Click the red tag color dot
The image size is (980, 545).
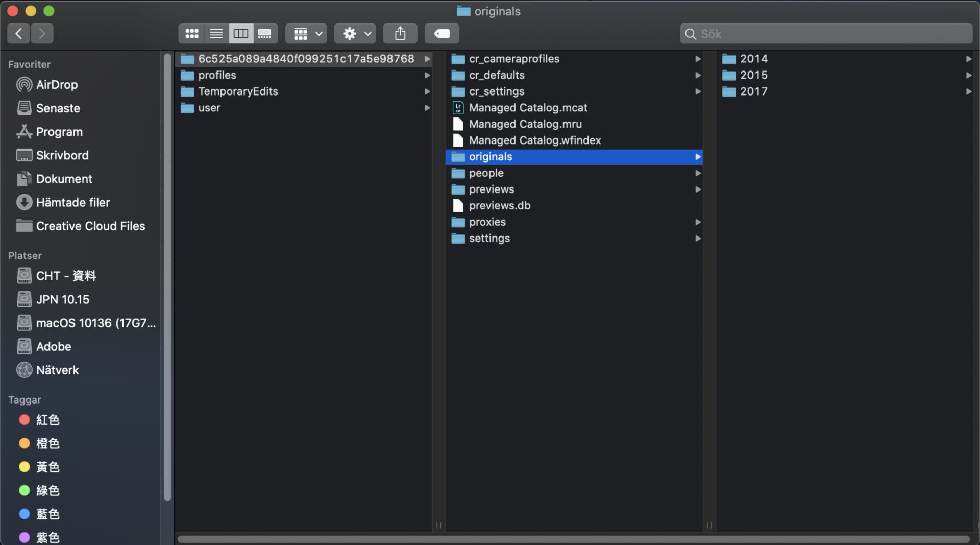24,420
